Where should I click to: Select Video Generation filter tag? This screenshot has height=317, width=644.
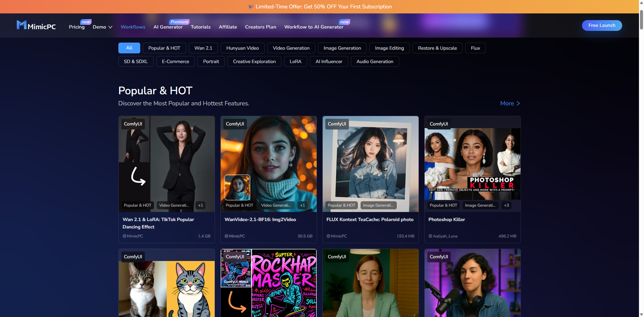(291, 48)
